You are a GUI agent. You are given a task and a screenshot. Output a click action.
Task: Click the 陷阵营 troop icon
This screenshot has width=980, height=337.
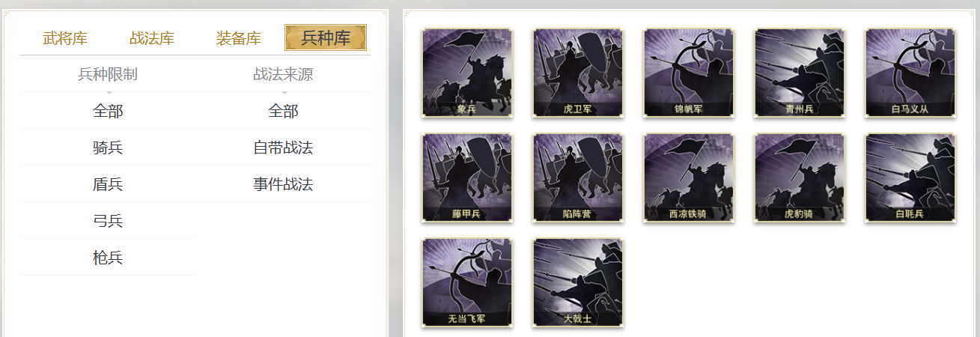tap(578, 177)
